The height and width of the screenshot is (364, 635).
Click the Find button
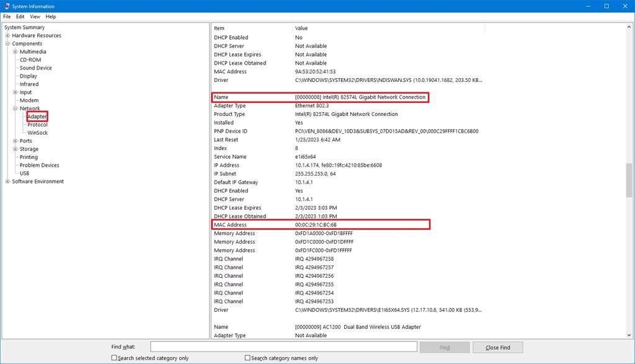coord(445,347)
